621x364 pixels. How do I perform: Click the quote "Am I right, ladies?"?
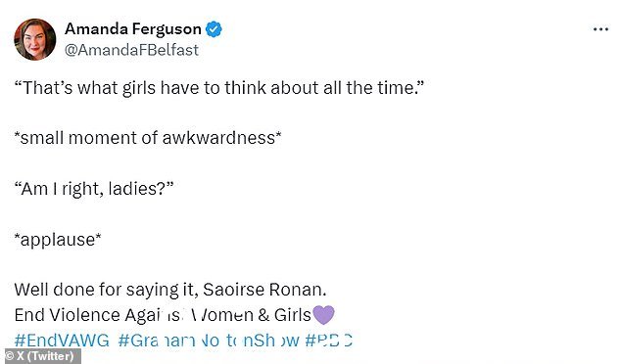pyautogui.click(x=94, y=189)
